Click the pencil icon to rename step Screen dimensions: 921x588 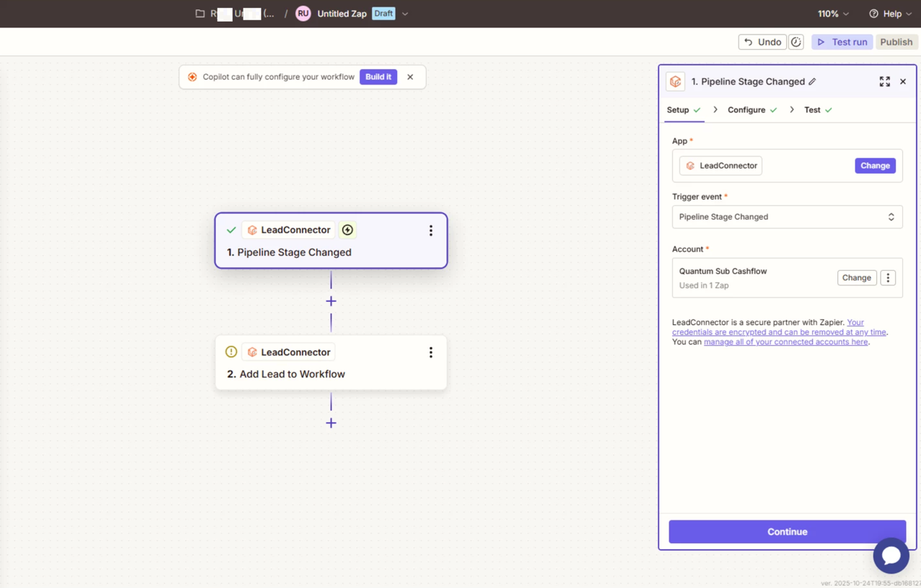[x=812, y=82]
